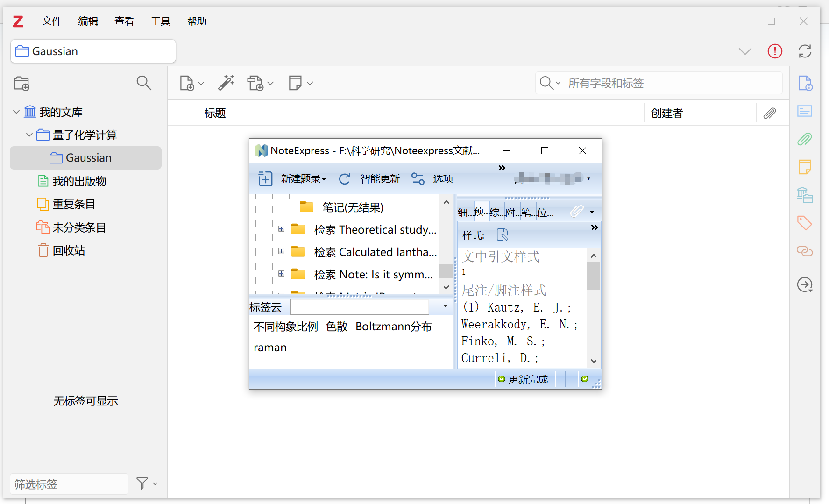Open the 文件 menu
This screenshot has height=504, width=829.
(52, 21)
